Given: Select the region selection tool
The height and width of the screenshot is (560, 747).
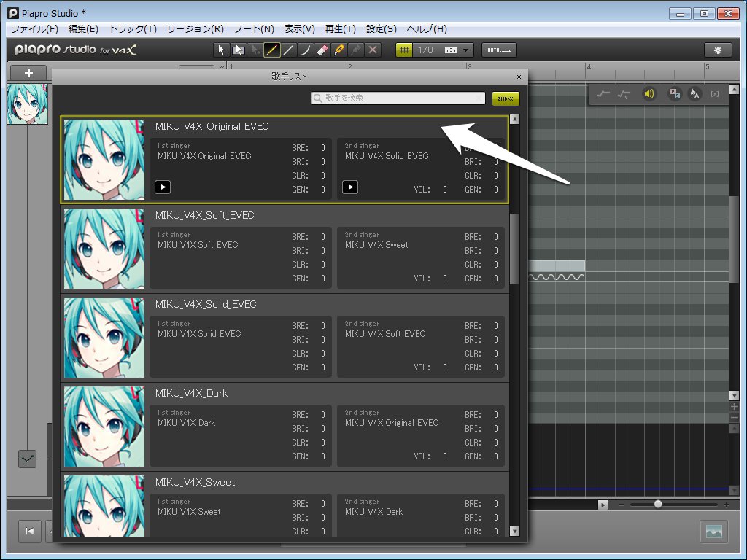Looking at the screenshot, I should 238,50.
